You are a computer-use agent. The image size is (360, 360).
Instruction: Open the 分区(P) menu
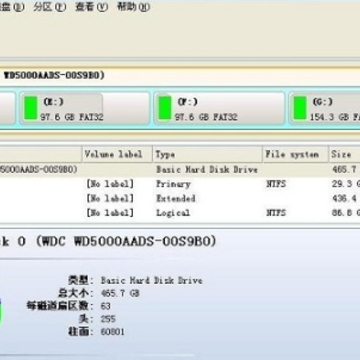click(50, 7)
